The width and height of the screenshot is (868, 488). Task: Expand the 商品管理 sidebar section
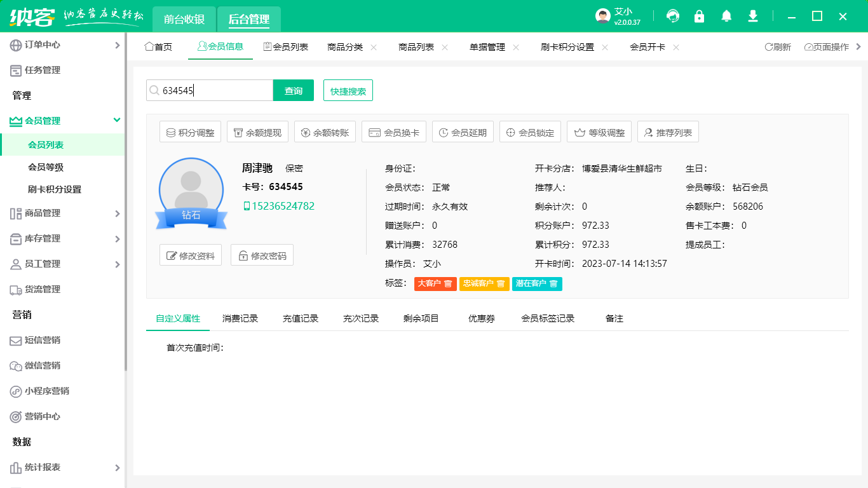coord(62,213)
